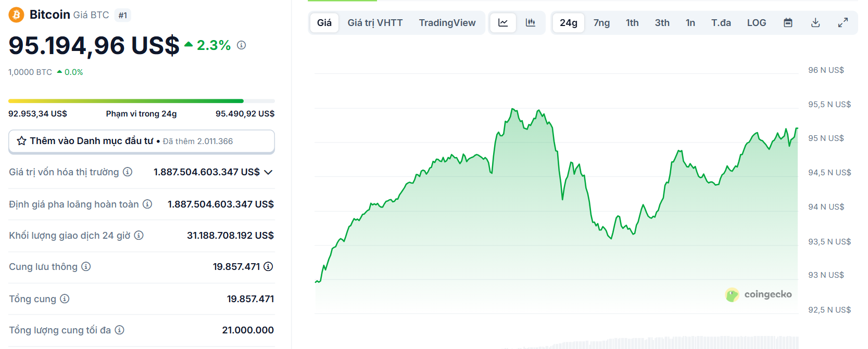Select the Giá chart tab

tap(324, 23)
